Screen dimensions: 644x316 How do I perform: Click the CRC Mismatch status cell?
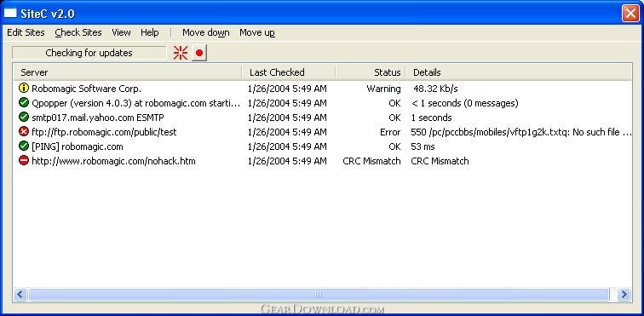[x=371, y=161]
